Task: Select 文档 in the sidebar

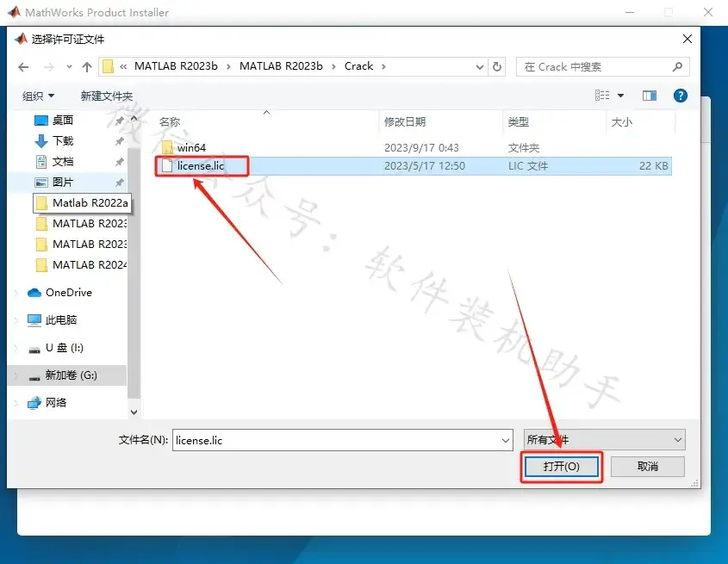Action: [x=63, y=162]
